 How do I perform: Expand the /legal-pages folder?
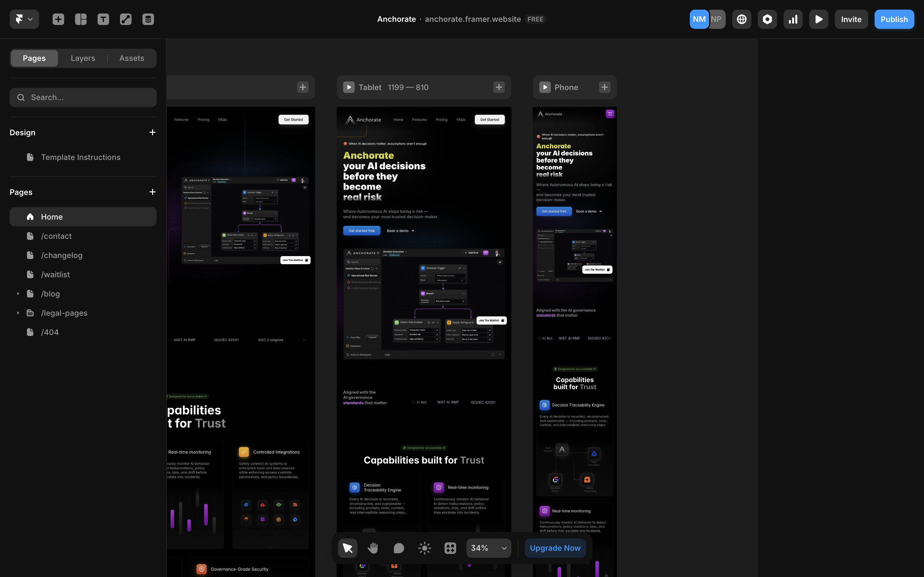tap(18, 313)
